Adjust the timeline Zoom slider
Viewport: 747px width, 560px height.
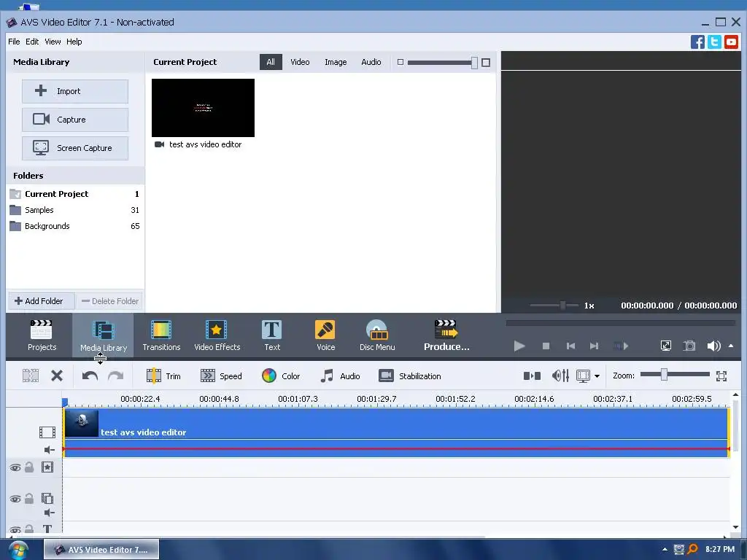coord(664,376)
